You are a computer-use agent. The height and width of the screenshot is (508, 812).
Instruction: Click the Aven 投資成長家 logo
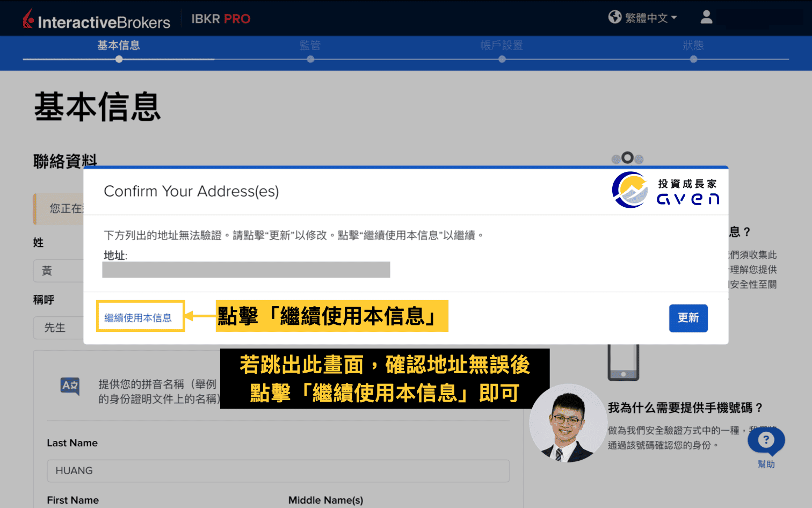[x=665, y=190]
